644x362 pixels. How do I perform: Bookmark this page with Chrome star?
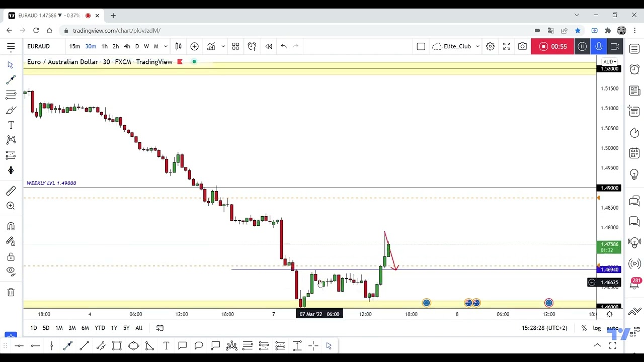pyautogui.click(x=578, y=30)
